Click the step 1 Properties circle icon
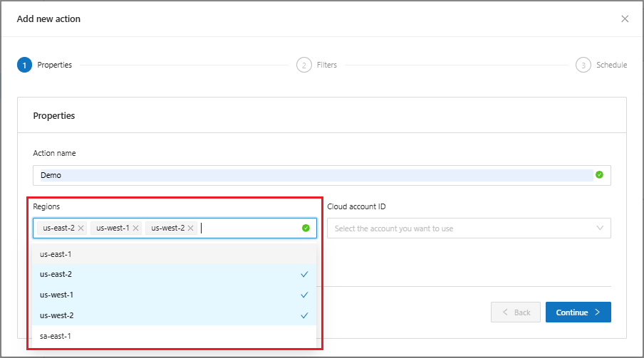This screenshot has width=644, height=358. tap(25, 65)
